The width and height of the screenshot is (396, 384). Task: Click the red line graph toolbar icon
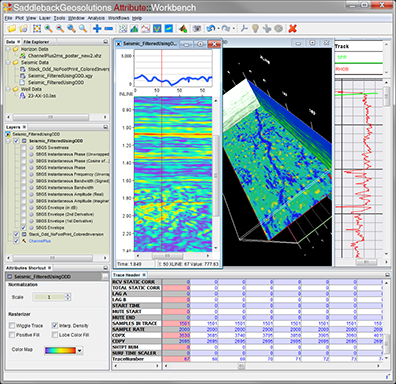click(x=146, y=29)
